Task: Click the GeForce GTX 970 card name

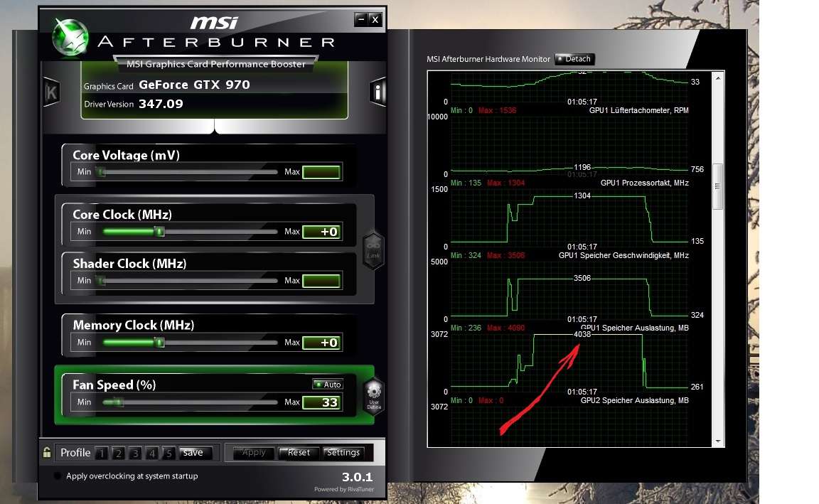Action: pos(194,85)
